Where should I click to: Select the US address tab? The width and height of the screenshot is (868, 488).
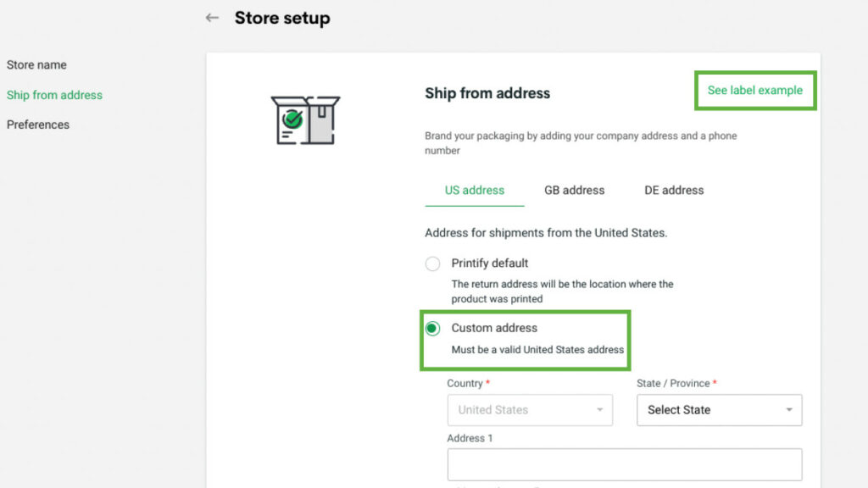[x=474, y=190]
